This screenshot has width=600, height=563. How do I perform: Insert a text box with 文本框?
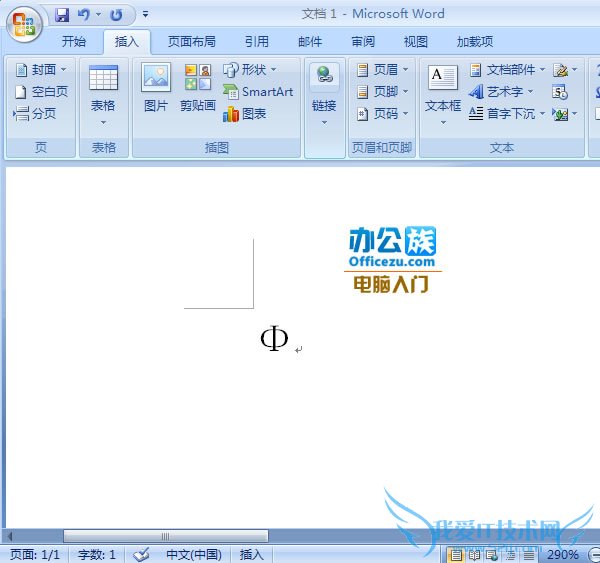pos(443,96)
